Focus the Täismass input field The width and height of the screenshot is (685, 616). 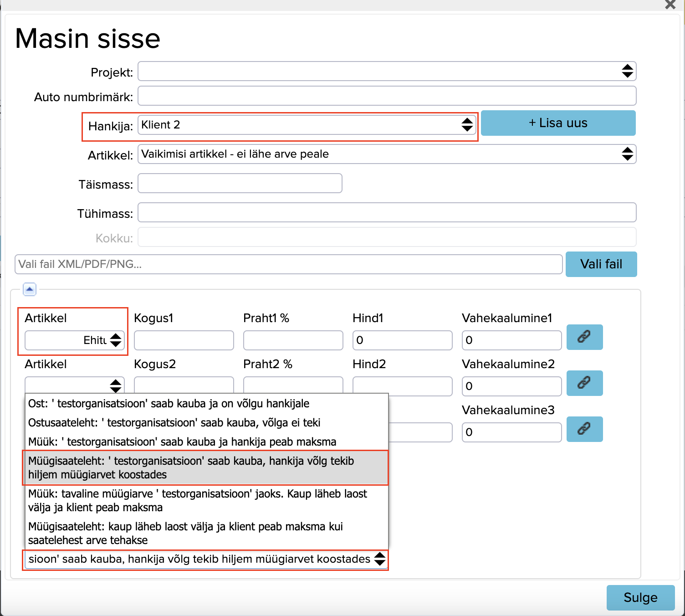(240, 184)
